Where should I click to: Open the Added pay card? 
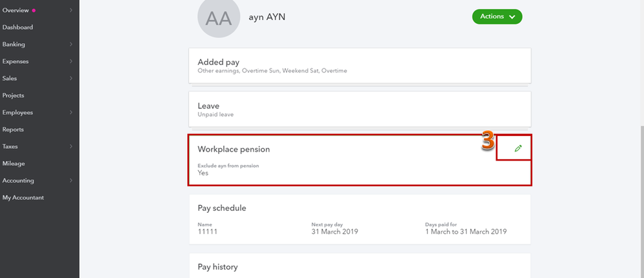tap(360, 66)
